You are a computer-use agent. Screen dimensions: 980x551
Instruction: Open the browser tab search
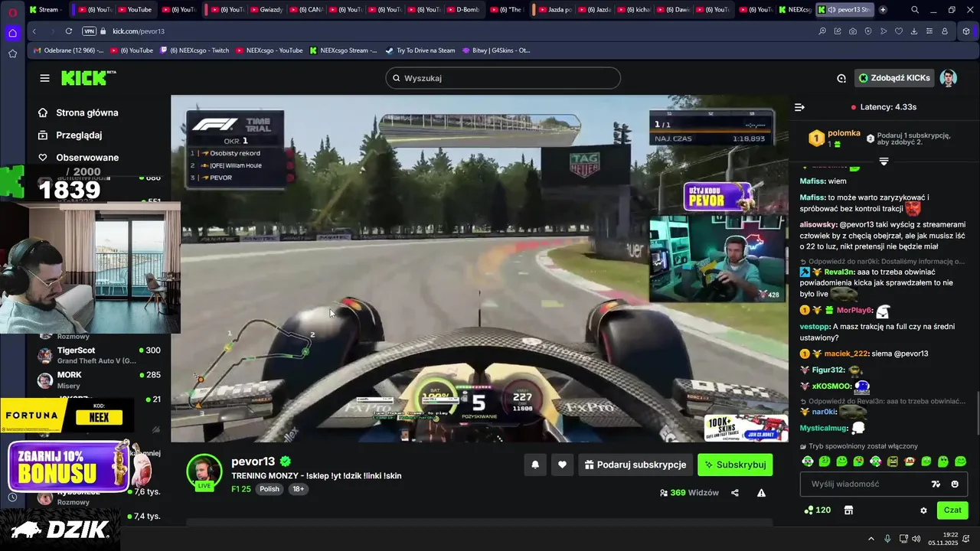point(915,10)
